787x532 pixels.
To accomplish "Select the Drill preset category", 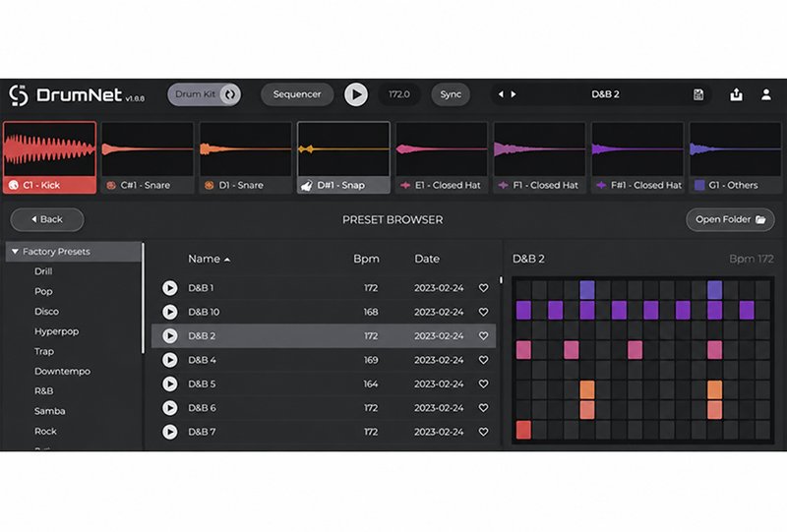I will [43, 271].
